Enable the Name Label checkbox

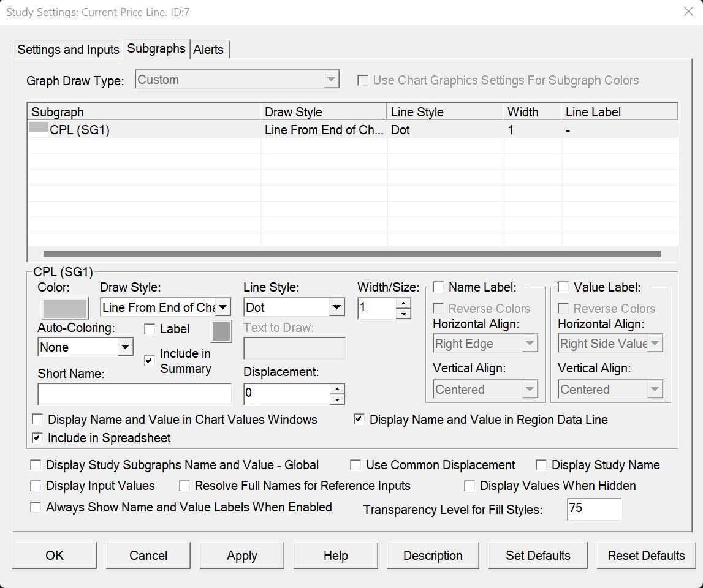pos(439,287)
